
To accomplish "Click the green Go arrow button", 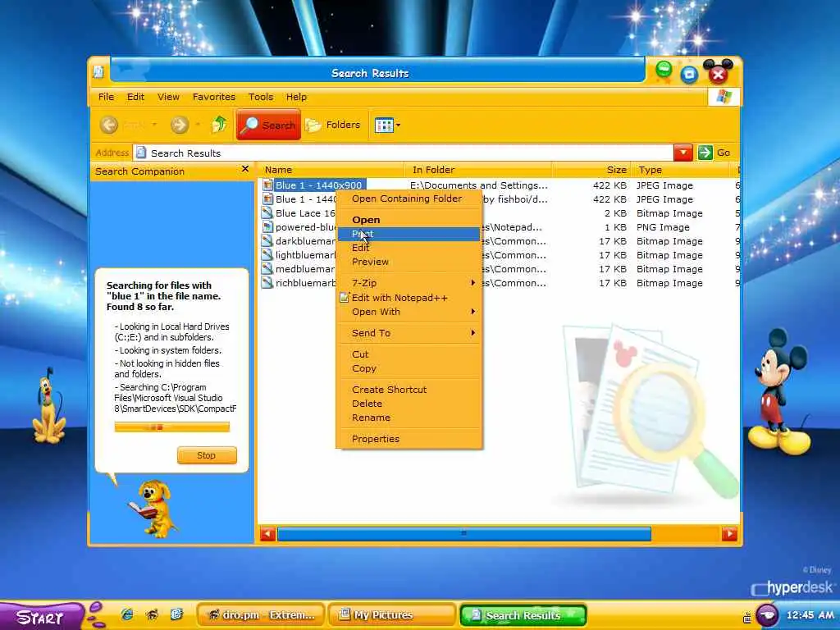I will tap(705, 153).
